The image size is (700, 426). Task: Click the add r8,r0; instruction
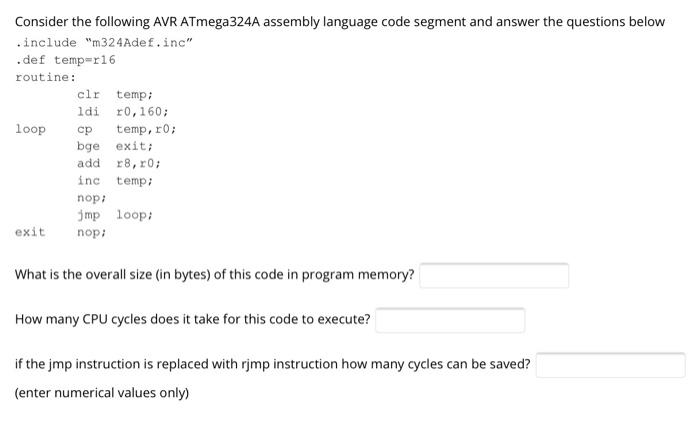point(119,163)
